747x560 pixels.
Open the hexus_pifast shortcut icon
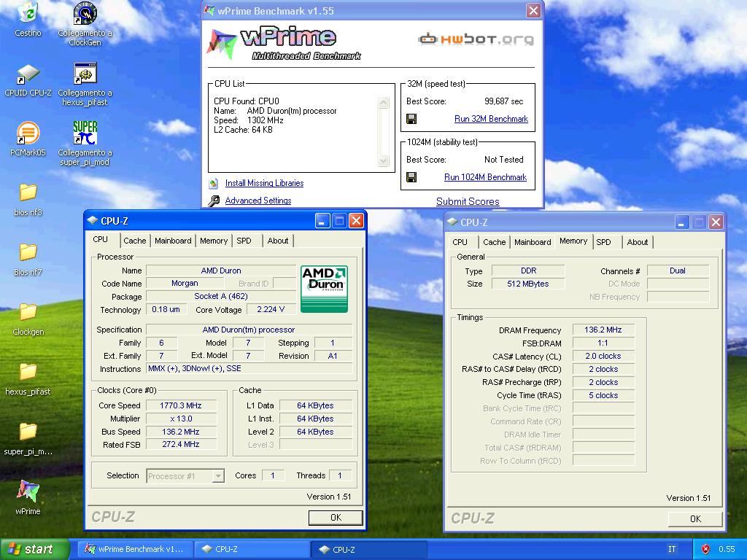click(x=85, y=74)
